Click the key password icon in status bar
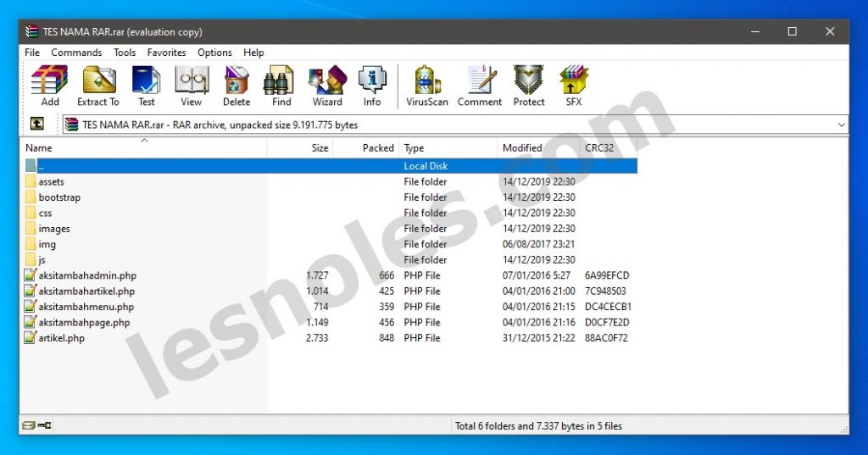The width and height of the screenshot is (868, 455). pyautogui.click(x=45, y=425)
